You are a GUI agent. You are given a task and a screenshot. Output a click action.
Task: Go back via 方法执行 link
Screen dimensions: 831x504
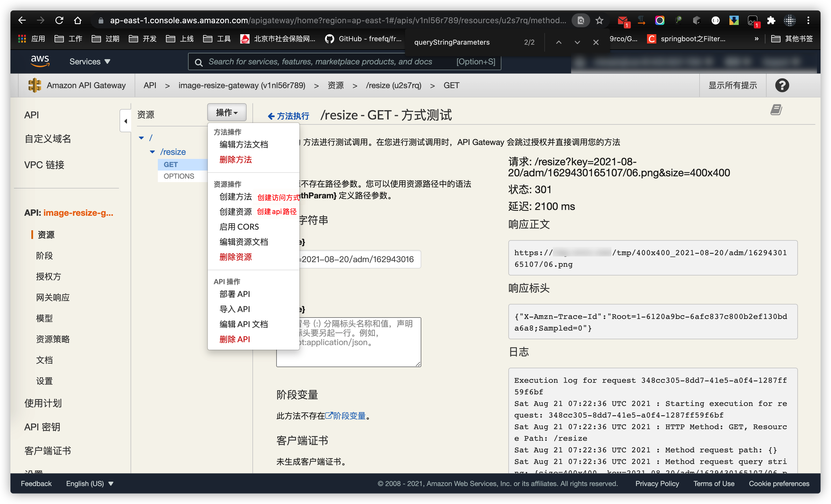288,116
